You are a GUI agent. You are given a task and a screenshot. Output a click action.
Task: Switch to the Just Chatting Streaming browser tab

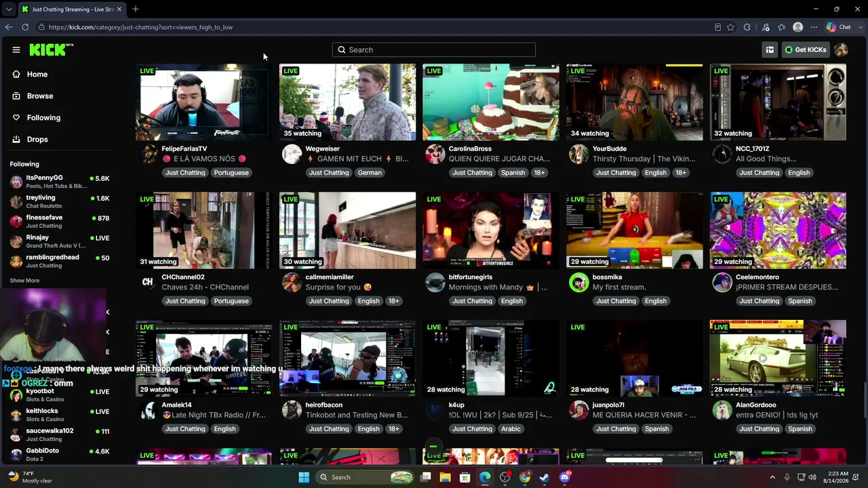[x=71, y=9]
